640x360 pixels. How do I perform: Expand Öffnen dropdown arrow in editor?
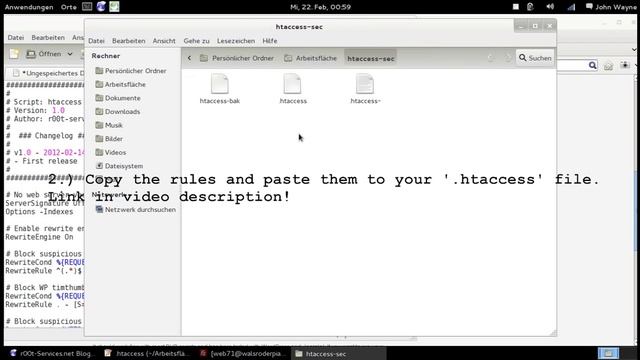point(70,54)
